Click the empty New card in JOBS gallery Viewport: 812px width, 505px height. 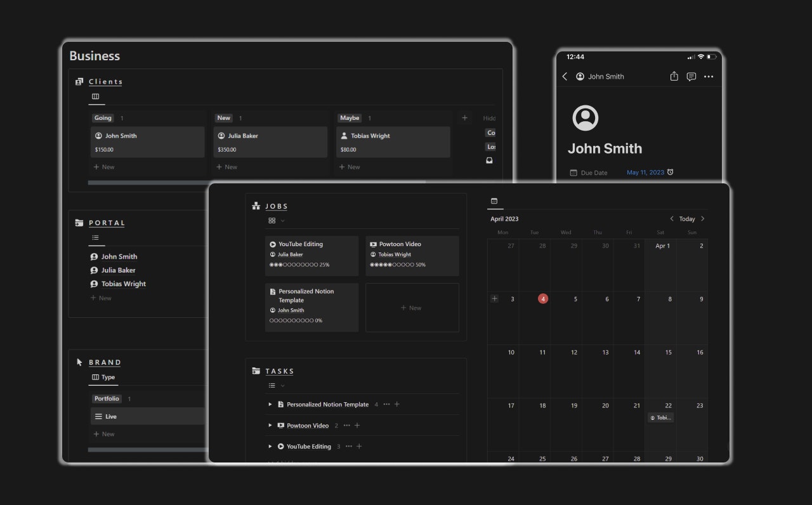[412, 308]
